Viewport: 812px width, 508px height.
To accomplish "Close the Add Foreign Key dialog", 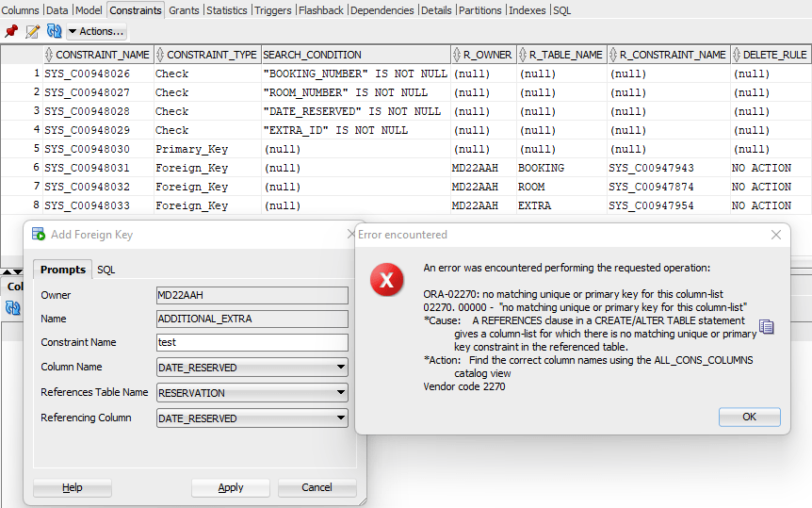I will coord(350,235).
